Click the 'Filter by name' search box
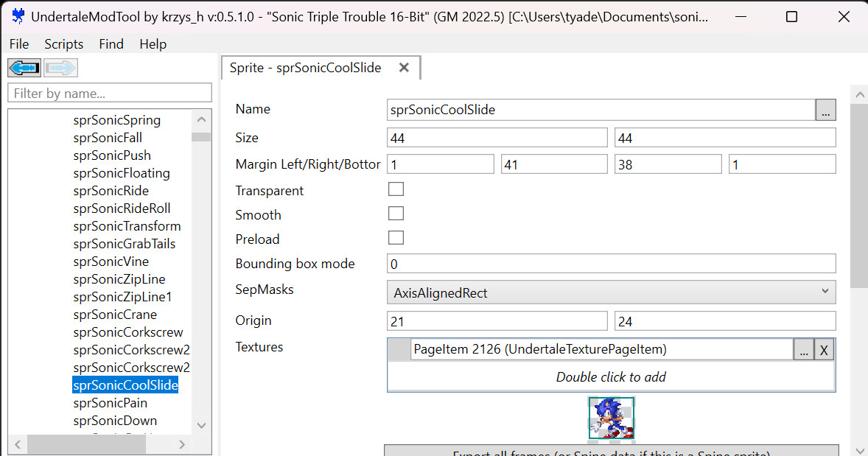The image size is (868, 456). pos(109,93)
